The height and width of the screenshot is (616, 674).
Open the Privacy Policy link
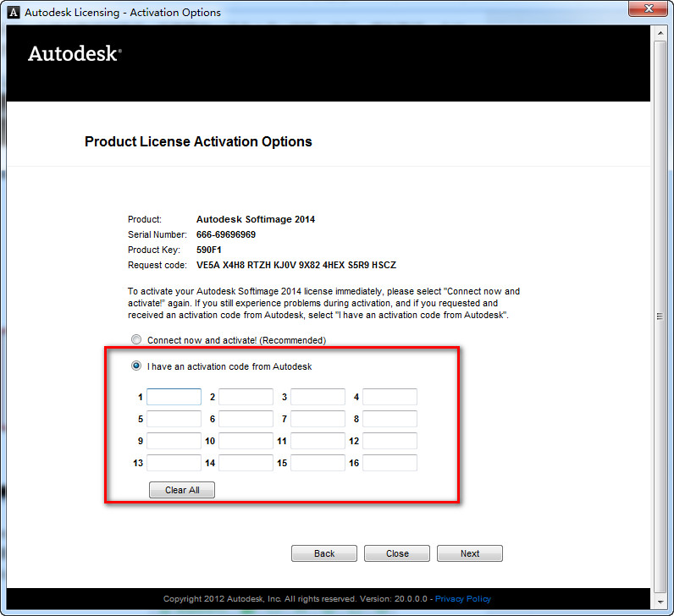click(x=463, y=598)
